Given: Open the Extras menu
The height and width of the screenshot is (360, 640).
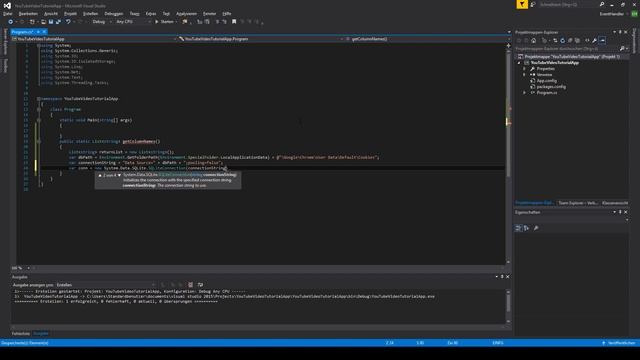Looking at the screenshot, I should [151, 13].
